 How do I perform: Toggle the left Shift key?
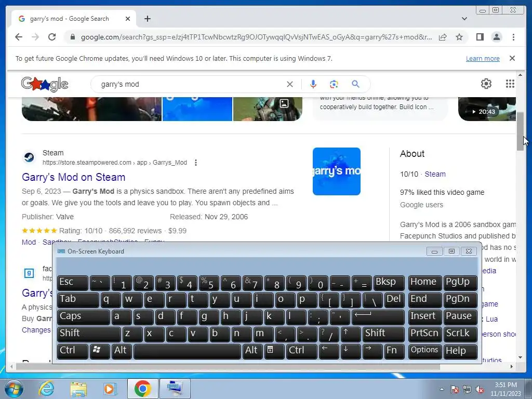tap(88, 334)
